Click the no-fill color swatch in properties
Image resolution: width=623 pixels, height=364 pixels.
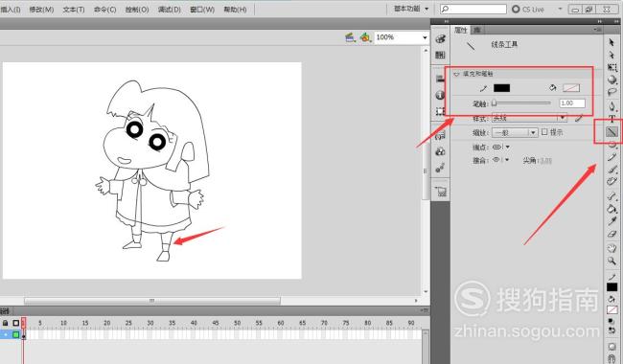pos(571,88)
